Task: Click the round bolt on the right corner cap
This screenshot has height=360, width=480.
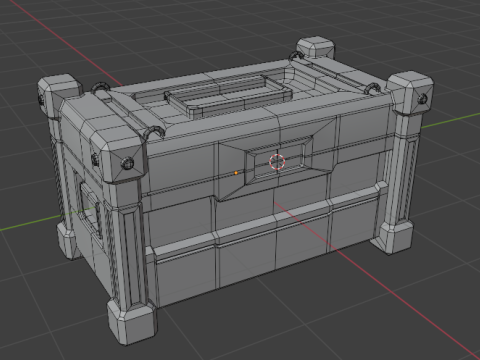Action: pyautogui.click(x=422, y=98)
